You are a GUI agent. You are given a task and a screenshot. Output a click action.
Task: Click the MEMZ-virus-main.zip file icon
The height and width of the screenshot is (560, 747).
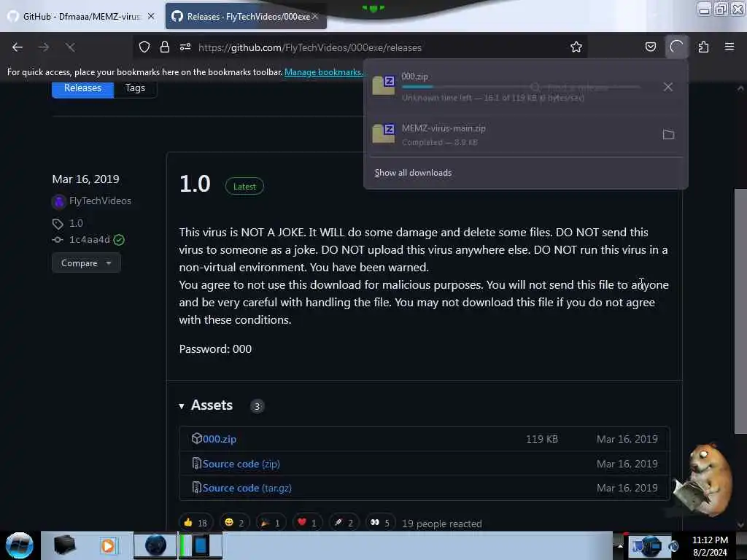pos(384,134)
